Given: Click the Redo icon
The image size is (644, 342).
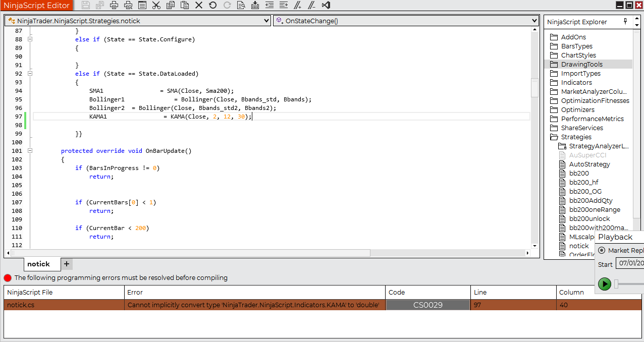Looking at the screenshot, I should [227, 5].
